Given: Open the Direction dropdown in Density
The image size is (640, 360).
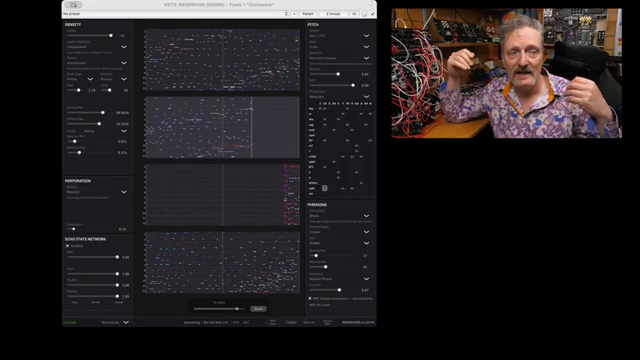Looking at the screenshot, I should tap(113, 79).
